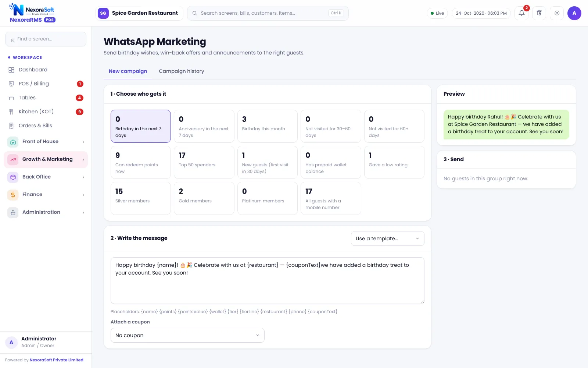Click the POS / Billing icon
This screenshot has width=588, height=368.
(x=11, y=84)
